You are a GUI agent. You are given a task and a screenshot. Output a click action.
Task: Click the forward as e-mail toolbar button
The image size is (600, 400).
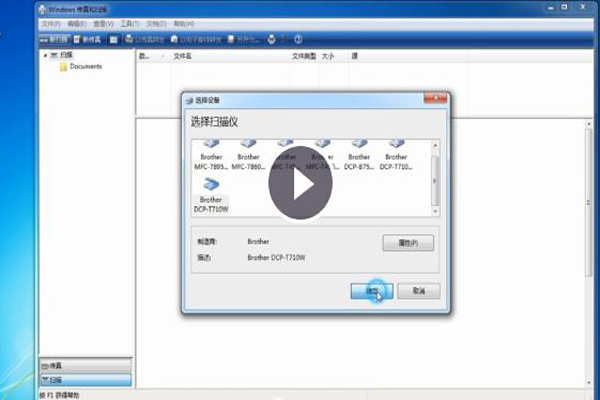click(x=196, y=39)
